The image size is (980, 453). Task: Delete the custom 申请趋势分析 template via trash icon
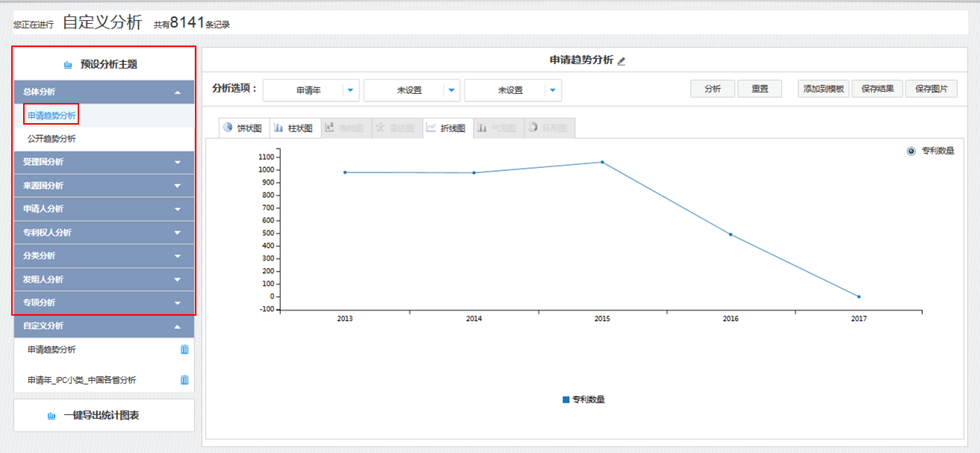coord(184,349)
